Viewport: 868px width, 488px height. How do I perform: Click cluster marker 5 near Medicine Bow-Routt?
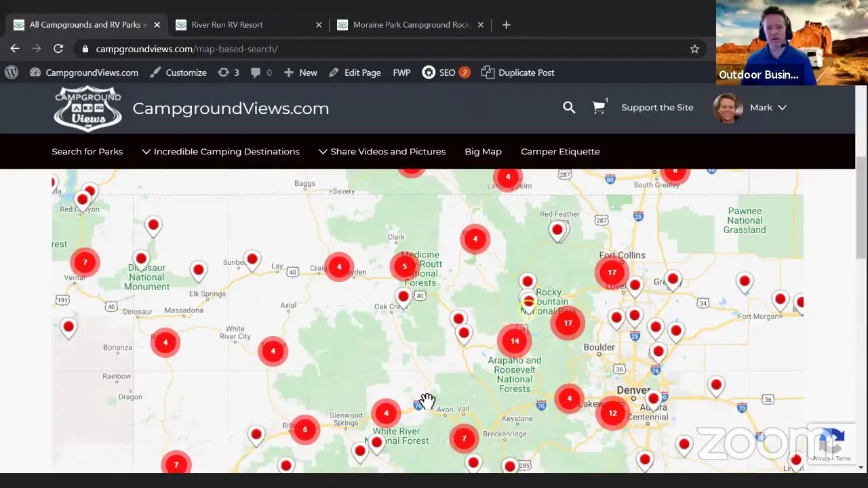tap(405, 266)
